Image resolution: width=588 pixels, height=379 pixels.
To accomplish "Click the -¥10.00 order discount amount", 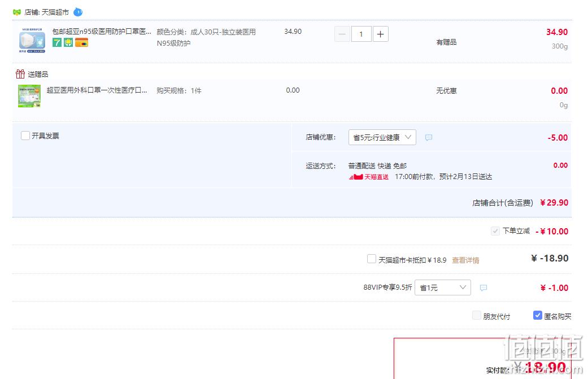I will (x=552, y=232).
